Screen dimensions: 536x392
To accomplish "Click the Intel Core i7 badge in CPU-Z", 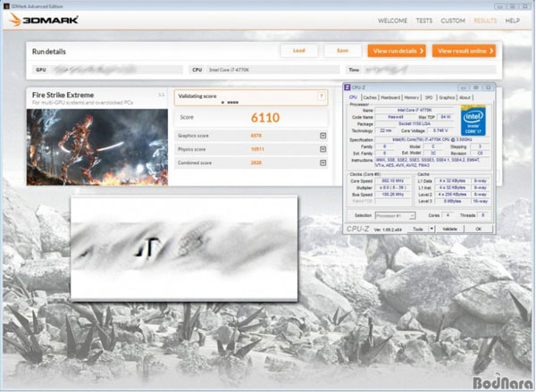I will (473, 121).
